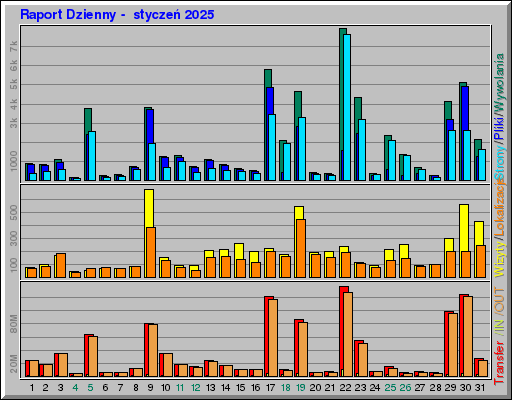Click day label 21 on the x-axis
Image resolution: width=512 pixels, height=400 pixels.
330,388
